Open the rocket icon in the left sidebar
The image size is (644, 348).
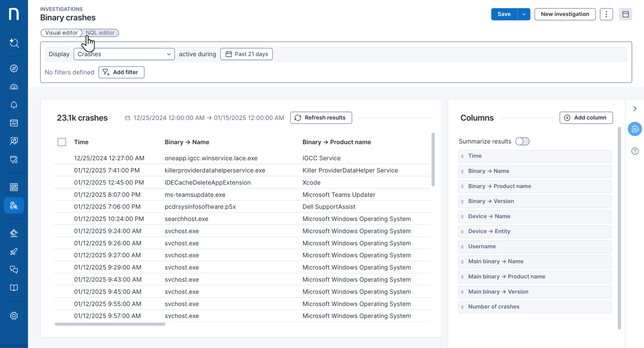[x=14, y=251]
